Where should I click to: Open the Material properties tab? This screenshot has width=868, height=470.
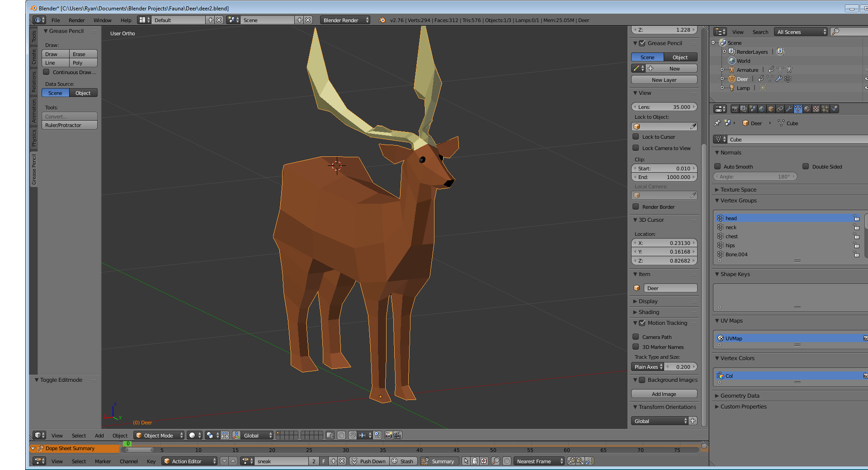click(807, 109)
